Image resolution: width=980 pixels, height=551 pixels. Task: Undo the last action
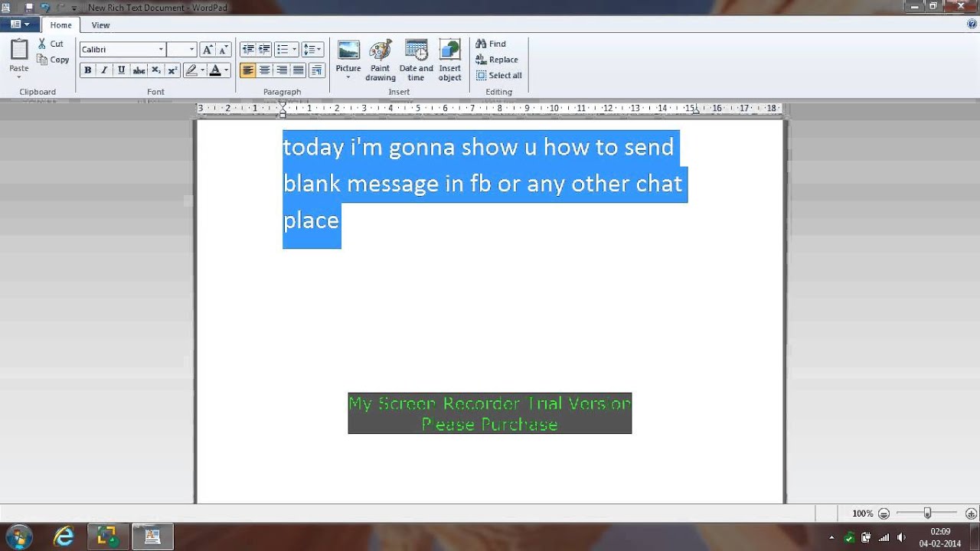pos(45,7)
